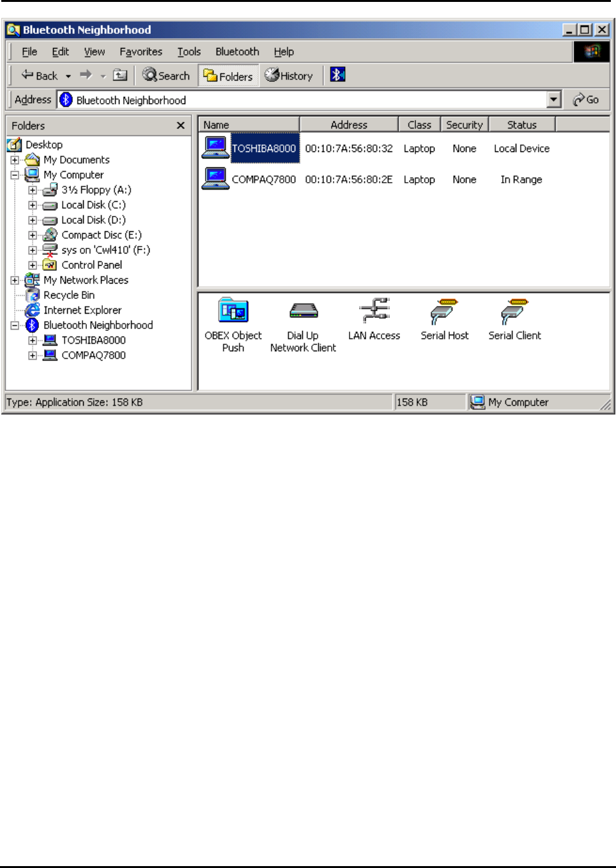Expand My Network Places node

click(15, 280)
